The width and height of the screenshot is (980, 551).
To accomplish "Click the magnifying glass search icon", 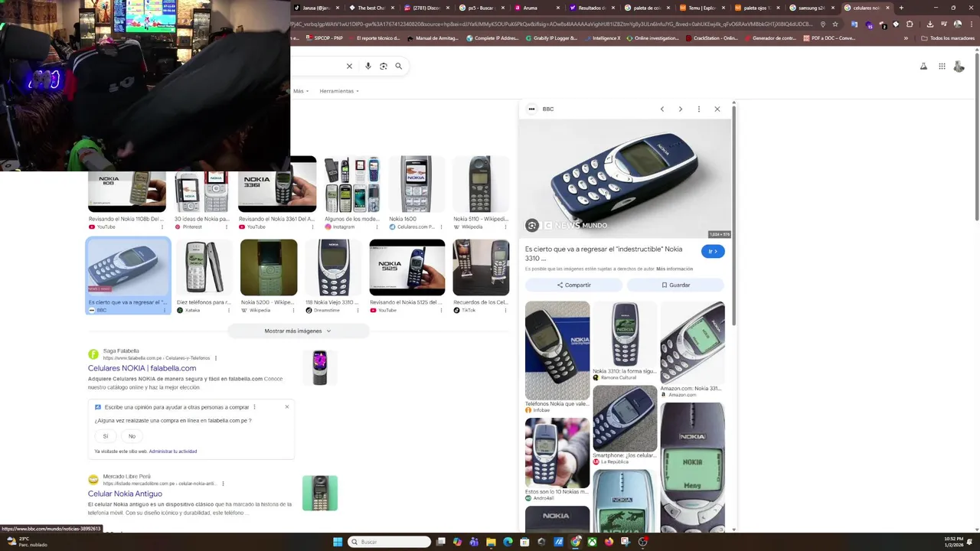I will coord(398,66).
